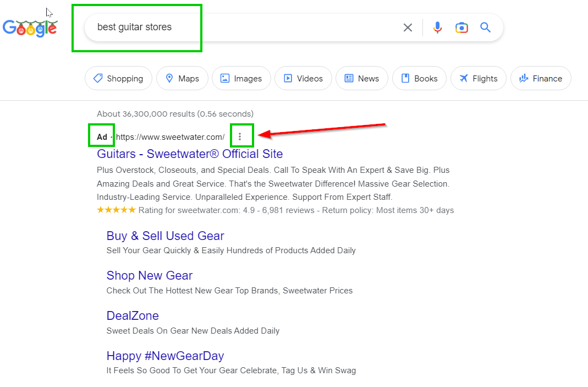588x387 pixels.
Task: Switch to the Books filter
Action: click(x=419, y=79)
